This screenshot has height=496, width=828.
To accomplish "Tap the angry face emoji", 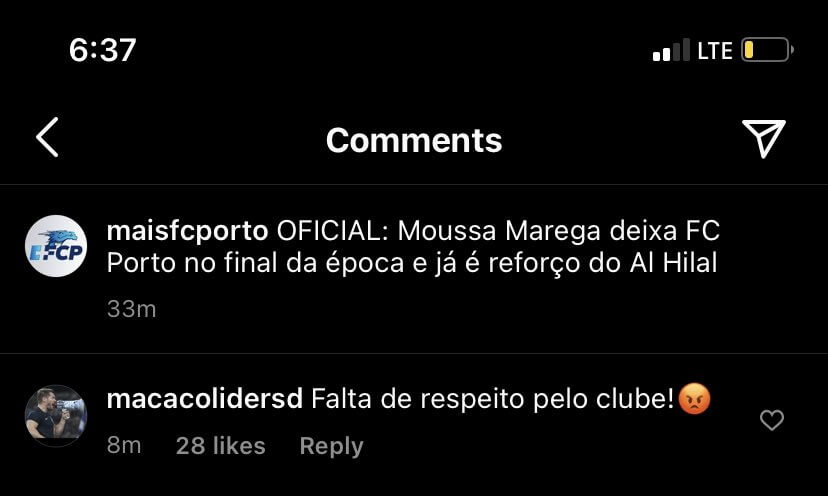I will [694, 399].
